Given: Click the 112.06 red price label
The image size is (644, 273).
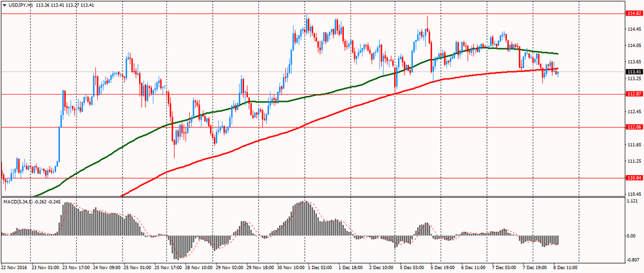Looking at the screenshot, I should 633,127.
